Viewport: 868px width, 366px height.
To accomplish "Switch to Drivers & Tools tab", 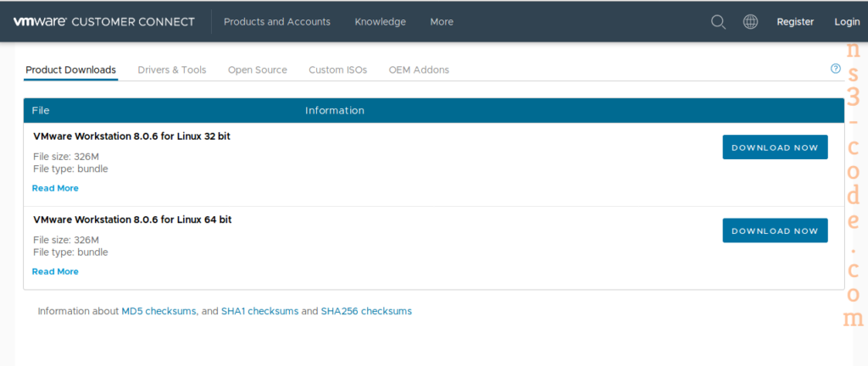I will [x=171, y=70].
